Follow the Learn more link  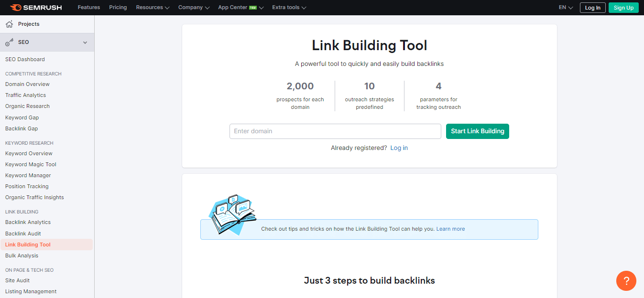pos(450,229)
